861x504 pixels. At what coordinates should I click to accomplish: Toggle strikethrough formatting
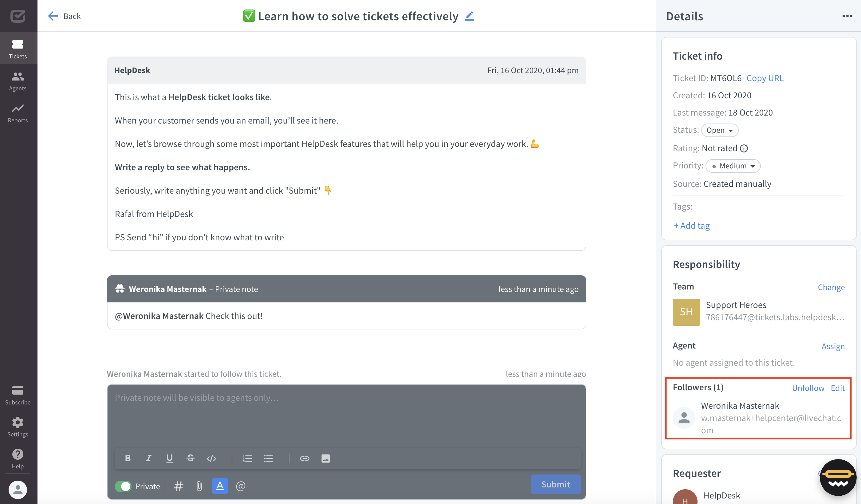click(x=191, y=458)
